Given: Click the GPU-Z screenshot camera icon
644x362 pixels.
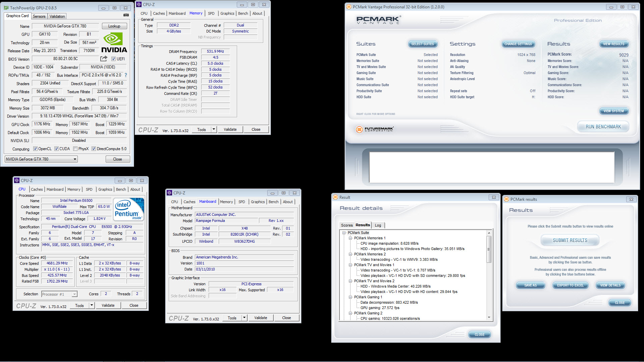Looking at the screenshot, I should click(126, 15).
